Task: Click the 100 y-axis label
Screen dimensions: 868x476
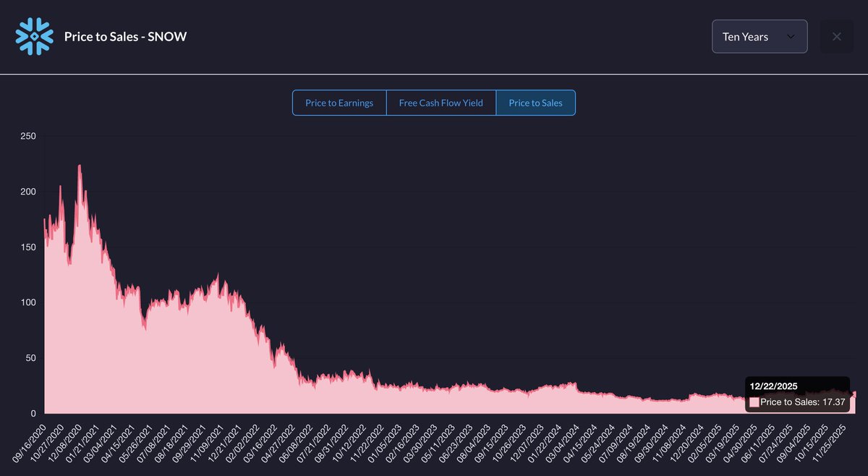Action: (27, 302)
